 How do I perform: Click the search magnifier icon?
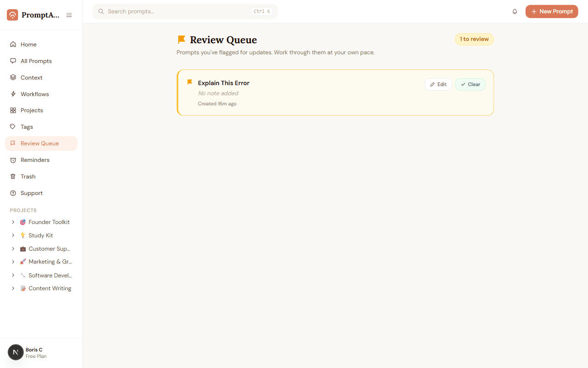[x=101, y=11]
